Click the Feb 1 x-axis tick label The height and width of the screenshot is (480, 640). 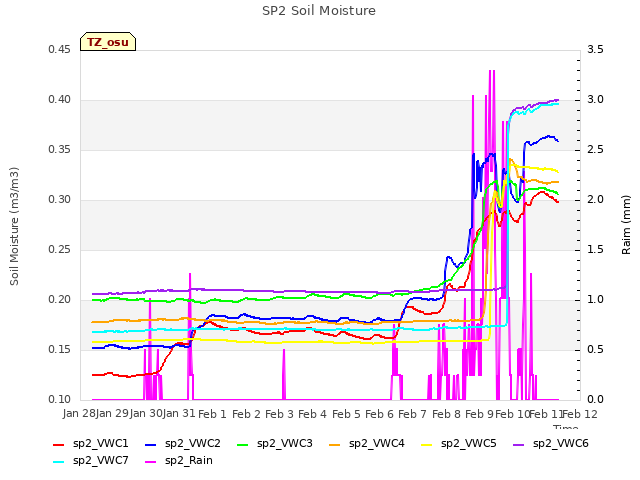[x=212, y=414]
